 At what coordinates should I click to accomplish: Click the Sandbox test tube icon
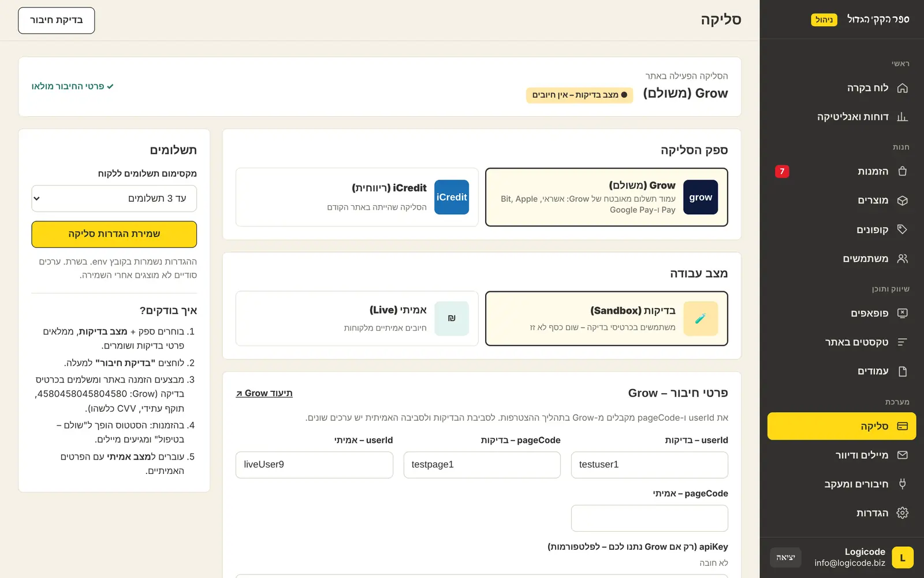(x=701, y=318)
